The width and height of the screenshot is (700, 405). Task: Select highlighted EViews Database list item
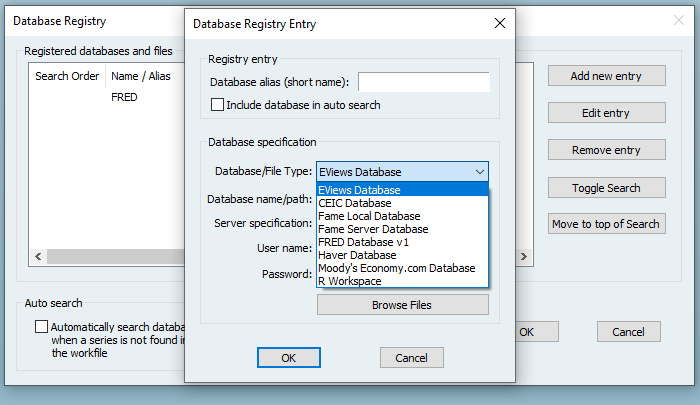coord(359,190)
